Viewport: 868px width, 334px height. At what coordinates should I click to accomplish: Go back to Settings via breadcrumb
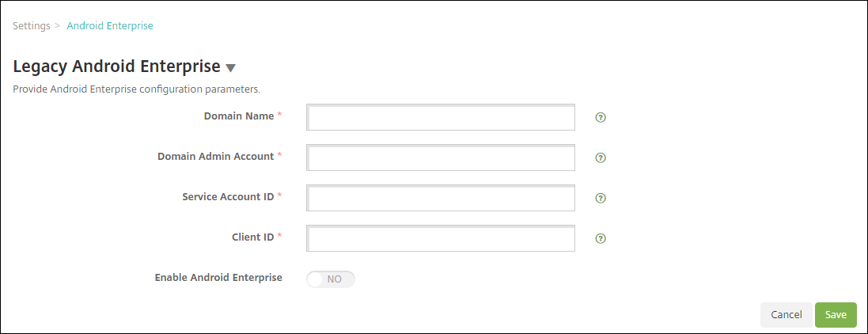[32, 25]
